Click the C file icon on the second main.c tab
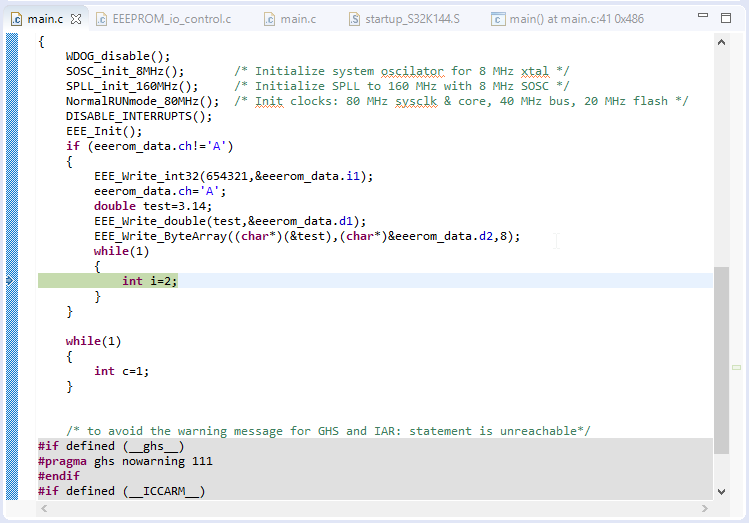 coord(269,19)
